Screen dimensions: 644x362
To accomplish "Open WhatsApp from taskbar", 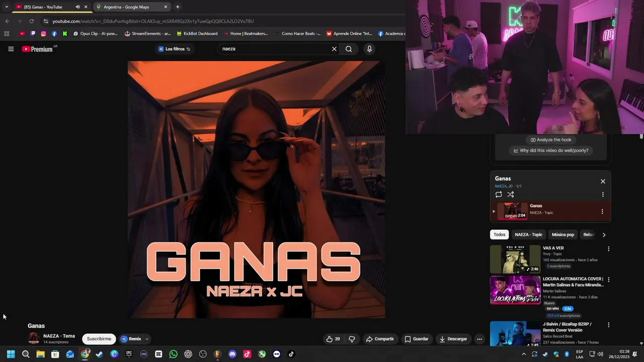I will pyautogui.click(x=174, y=354).
